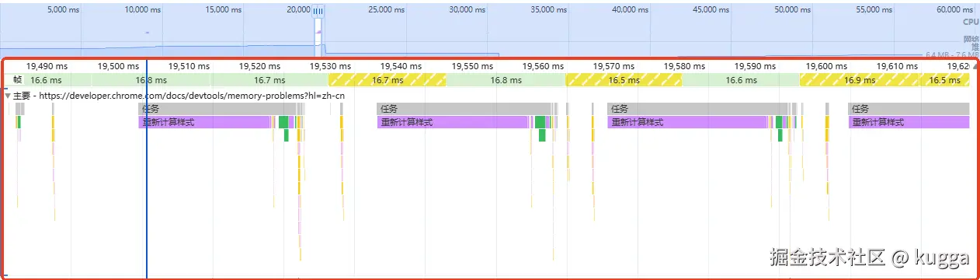Click 19,530 ms on the detail ruler
The image size is (980, 280).
331,66
